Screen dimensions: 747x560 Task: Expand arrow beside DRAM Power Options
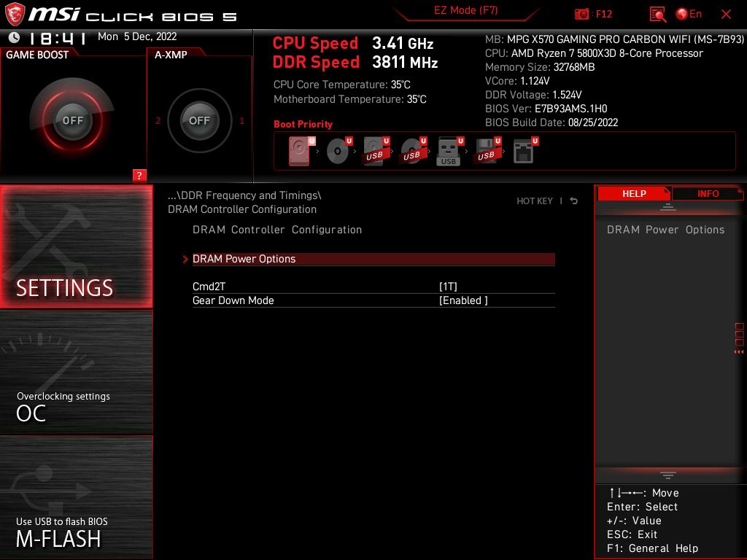(186, 259)
